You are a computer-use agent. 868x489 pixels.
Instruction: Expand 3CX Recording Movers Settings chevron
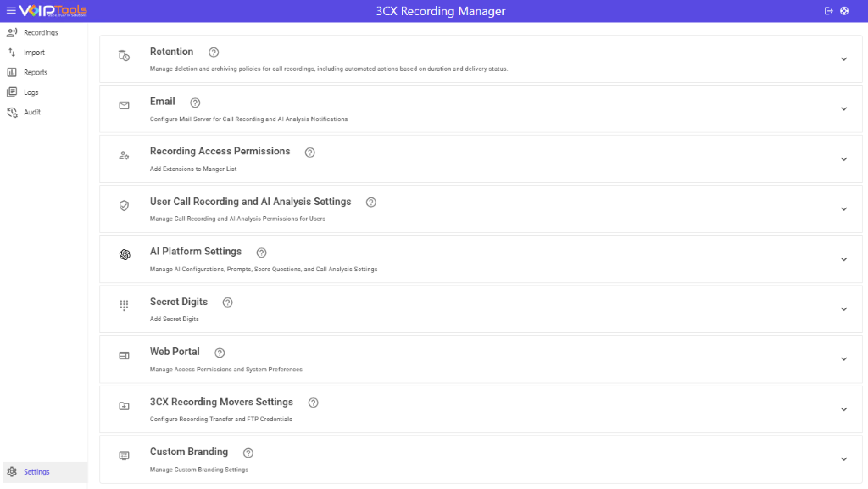click(x=843, y=409)
